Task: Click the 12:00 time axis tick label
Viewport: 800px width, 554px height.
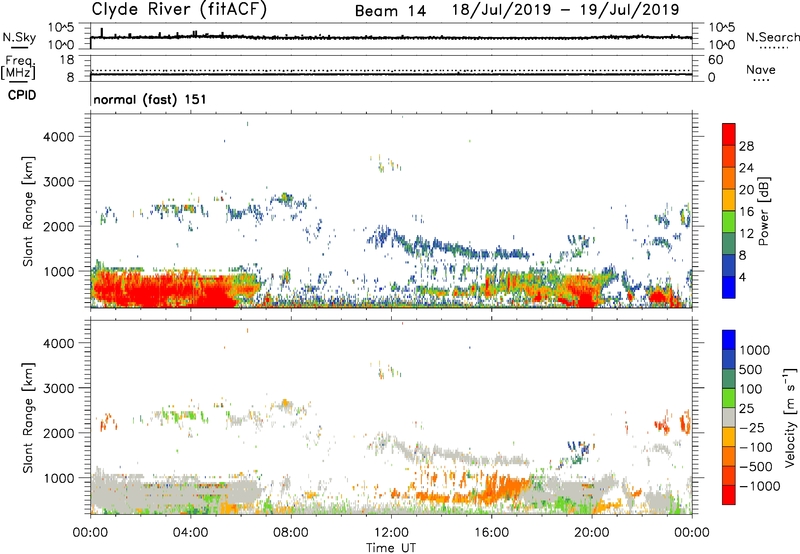Action: coord(391,533)
